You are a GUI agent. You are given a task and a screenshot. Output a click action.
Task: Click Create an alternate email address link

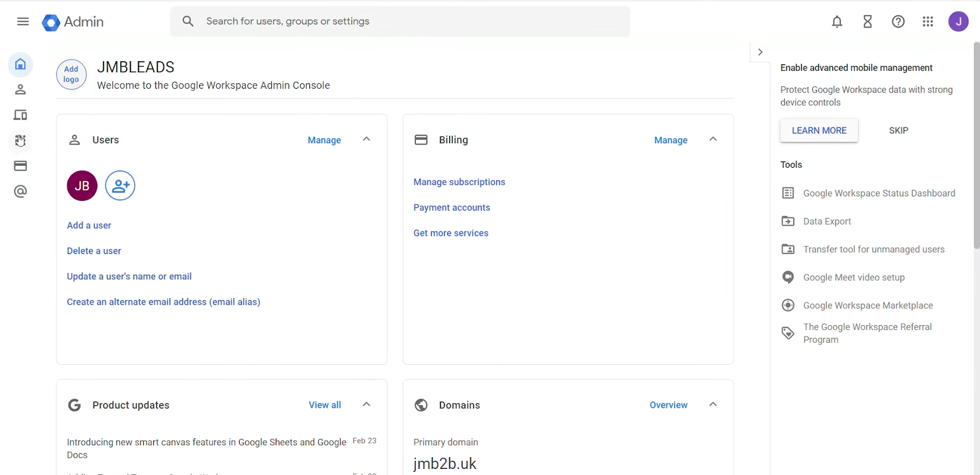pyautogui.click(x=164, y=302)
